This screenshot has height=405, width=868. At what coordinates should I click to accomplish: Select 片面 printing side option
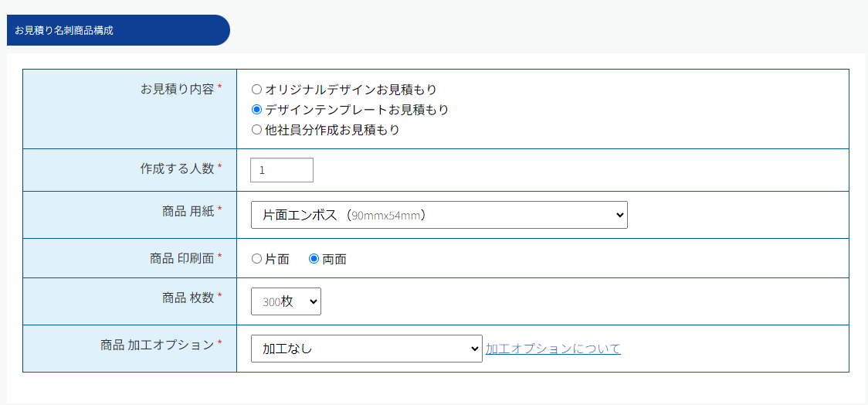coord(257,259)
